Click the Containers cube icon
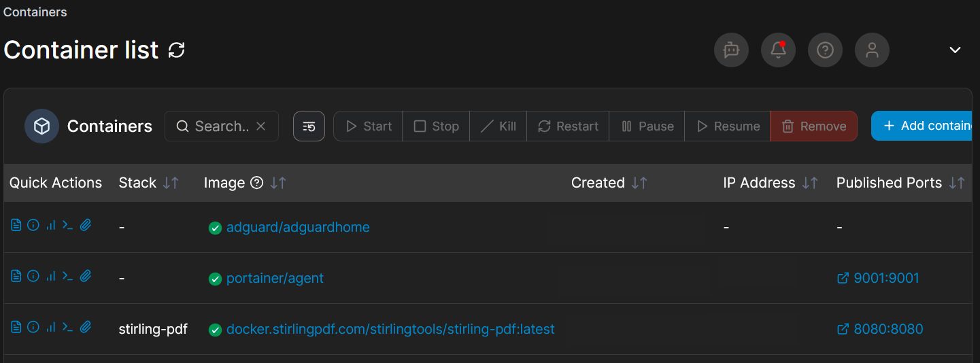 [41, 126]
